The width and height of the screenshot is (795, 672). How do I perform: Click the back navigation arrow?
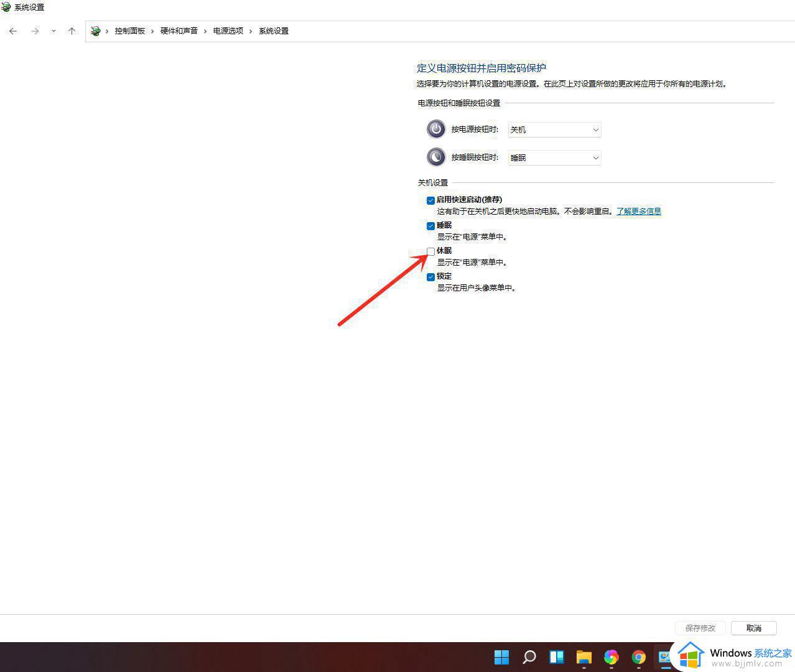click(13, 30)
